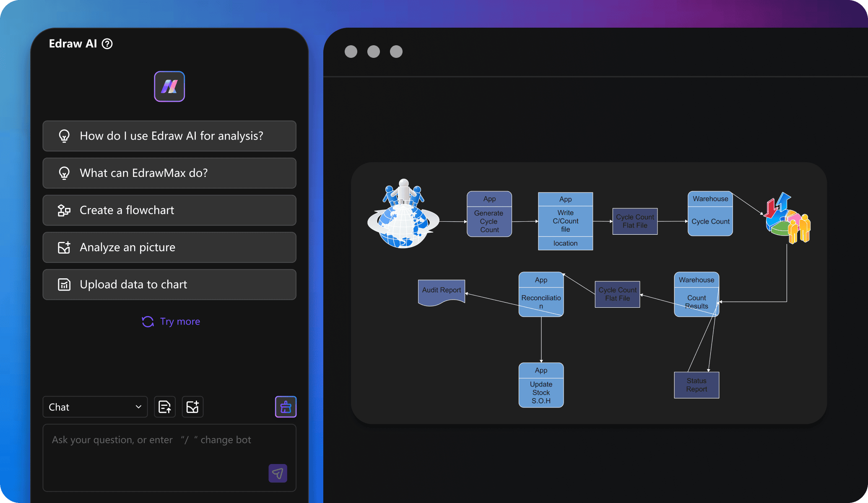Click the How do I use Edraw AI icon
Viewport: 868px width, 503px height.
pyautogui.click(x=65, y=135)
